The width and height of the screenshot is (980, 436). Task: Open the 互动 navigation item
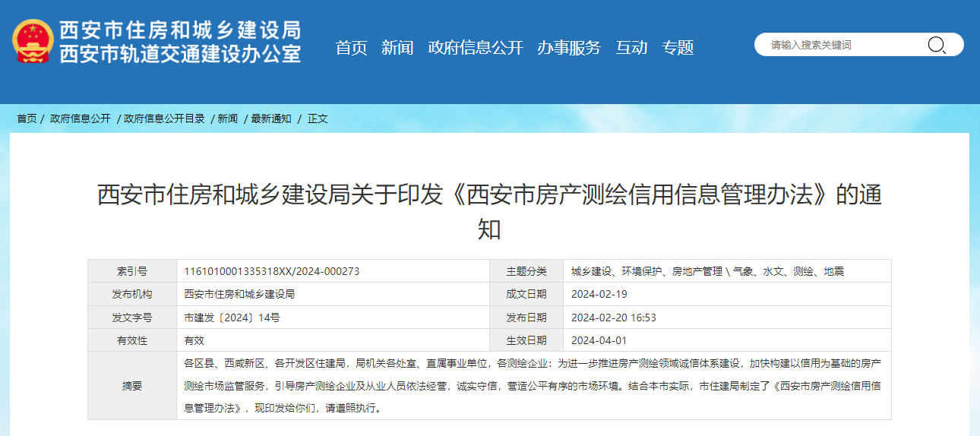point(631,48)
